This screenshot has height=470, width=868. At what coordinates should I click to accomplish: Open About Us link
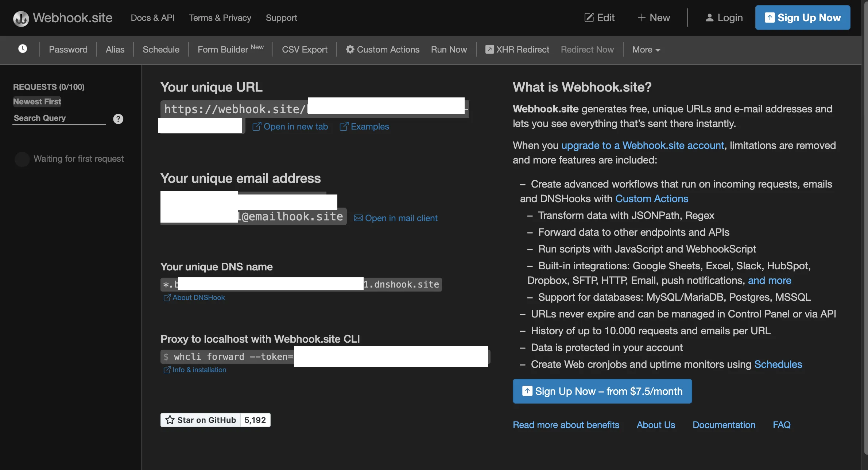(656, 425)
